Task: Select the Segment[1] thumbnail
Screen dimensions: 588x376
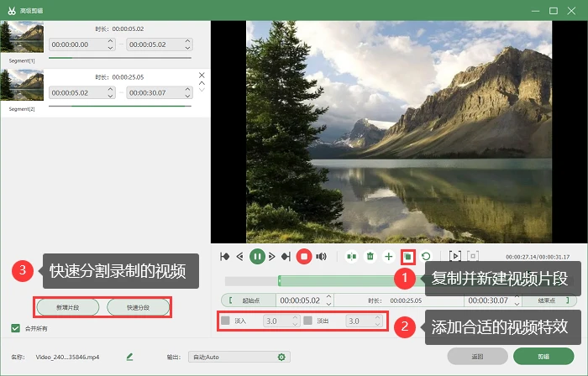Action: (x=22, y=36)
